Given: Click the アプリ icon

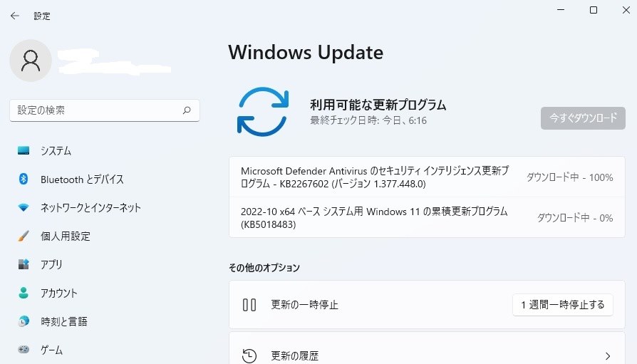Looking at the screenshot, I should pos(24,264).
